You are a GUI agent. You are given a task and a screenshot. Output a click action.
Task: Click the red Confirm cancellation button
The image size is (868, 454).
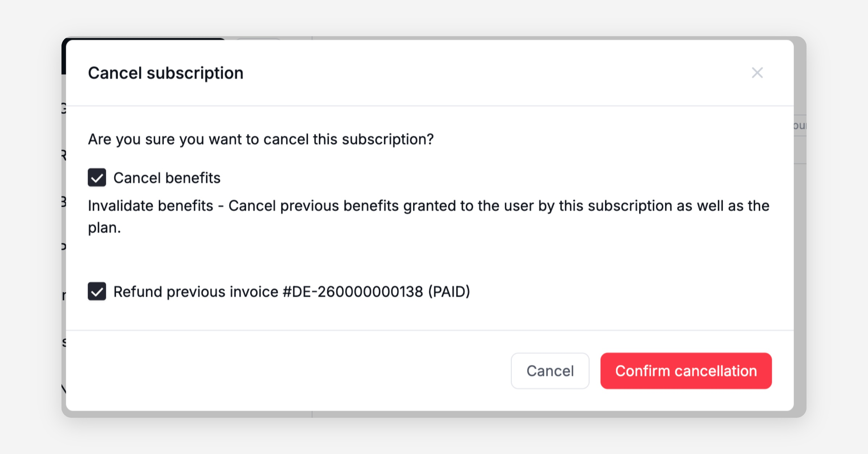(686, 371)
